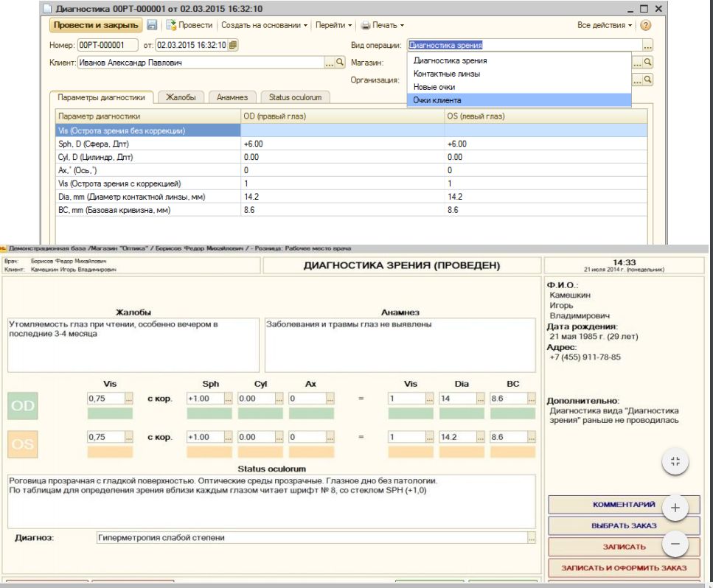Click the magnifier icon next to Клиент field
Image resolution: width=713 pixels, height=588 pixels.
click(x=341, y=63)
